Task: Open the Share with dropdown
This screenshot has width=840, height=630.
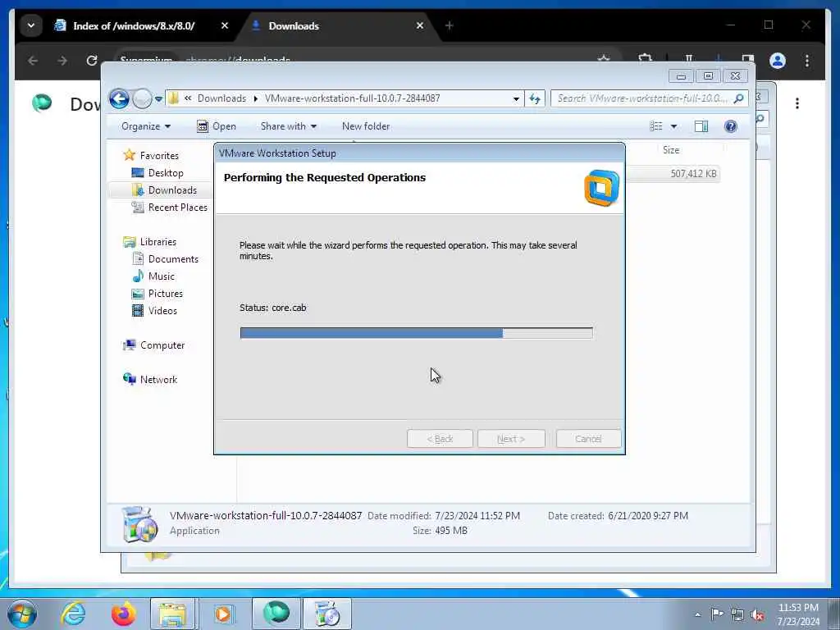Action: [x=288, y=126]
